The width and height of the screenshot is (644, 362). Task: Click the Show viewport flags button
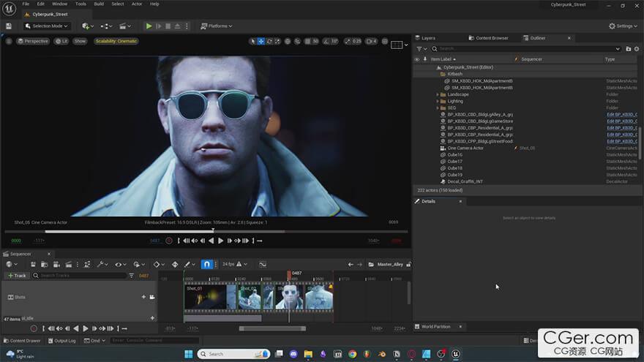click(x=80, y=41)
